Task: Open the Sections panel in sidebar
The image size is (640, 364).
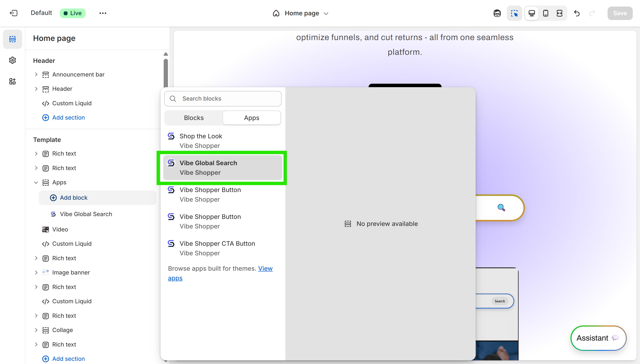Action: coord(13,39)
